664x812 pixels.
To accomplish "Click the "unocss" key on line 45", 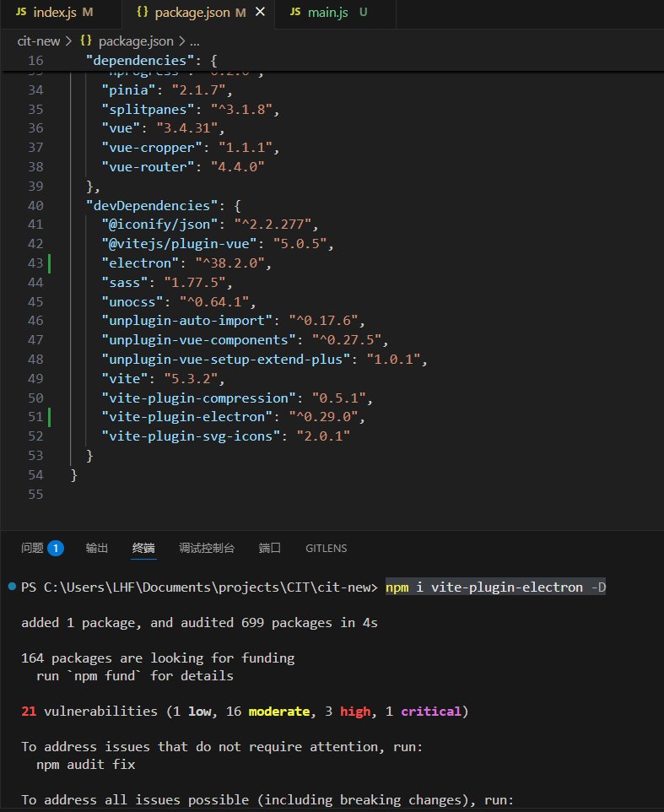I will [x=132, y=302].
